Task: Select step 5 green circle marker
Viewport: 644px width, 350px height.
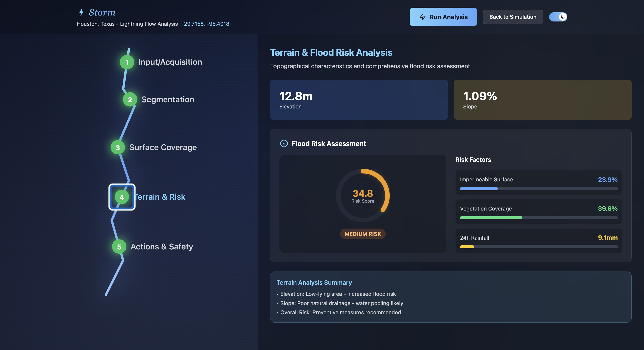Action: point(119,247)
